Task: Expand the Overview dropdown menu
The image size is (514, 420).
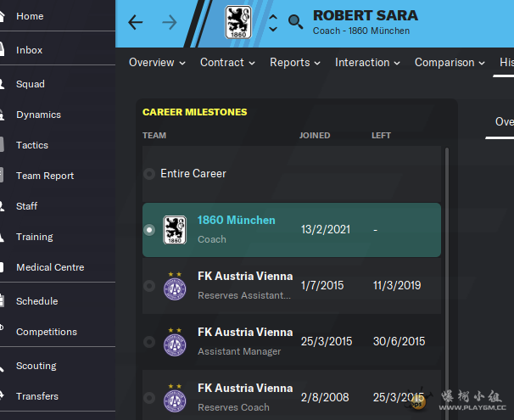Action: pyautogui.click(x=157, y=63)
